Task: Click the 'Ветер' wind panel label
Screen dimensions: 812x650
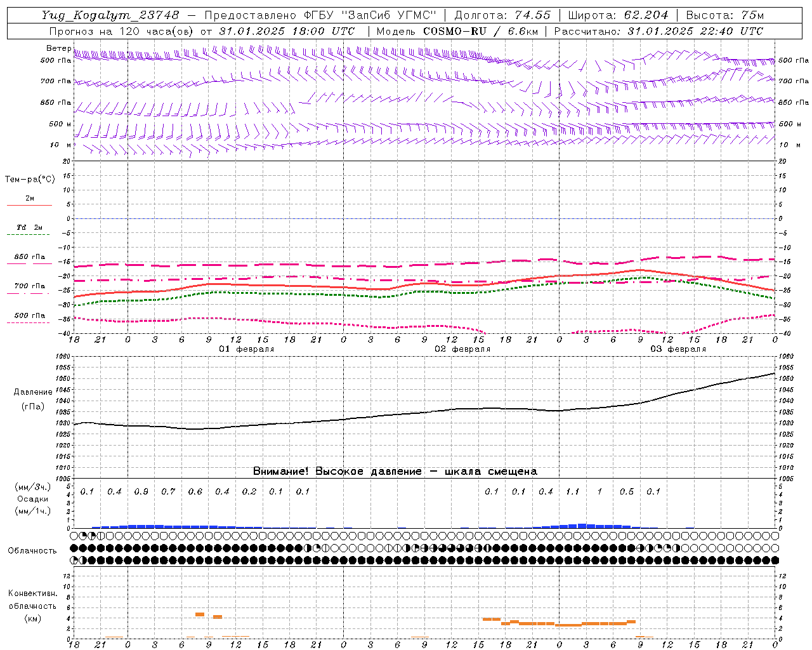Action: click(x=59, y=48)
